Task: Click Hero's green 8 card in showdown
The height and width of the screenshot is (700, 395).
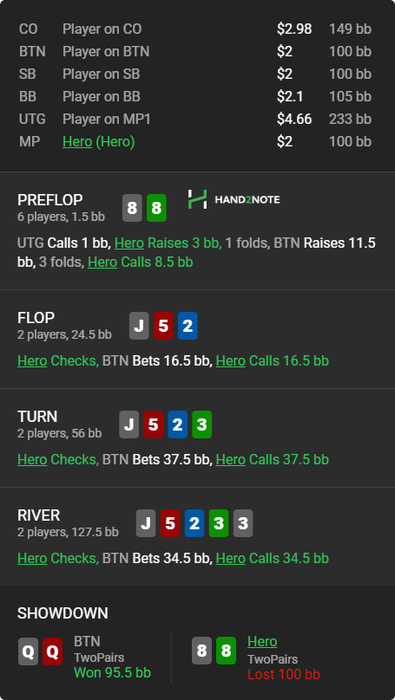Action: pos(226,651)
